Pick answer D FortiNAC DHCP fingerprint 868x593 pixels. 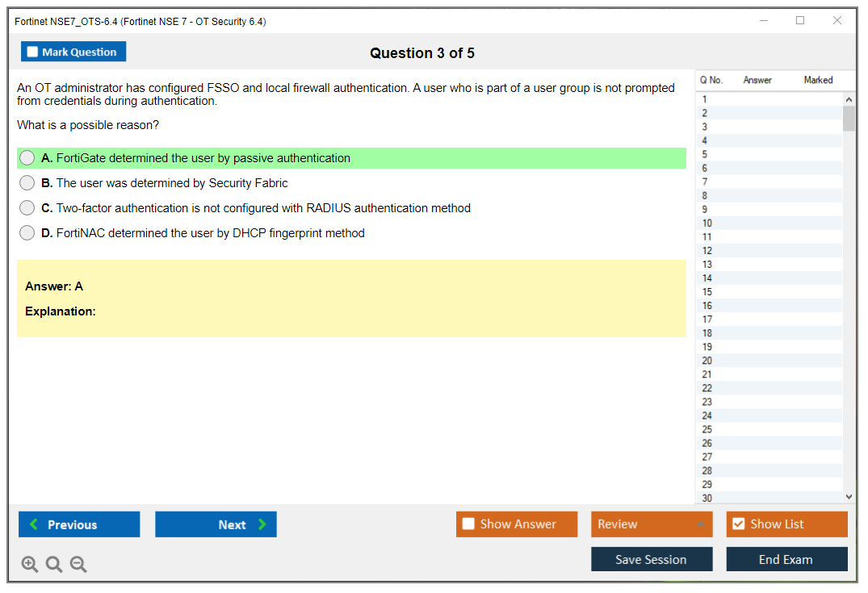coord(27,233)
